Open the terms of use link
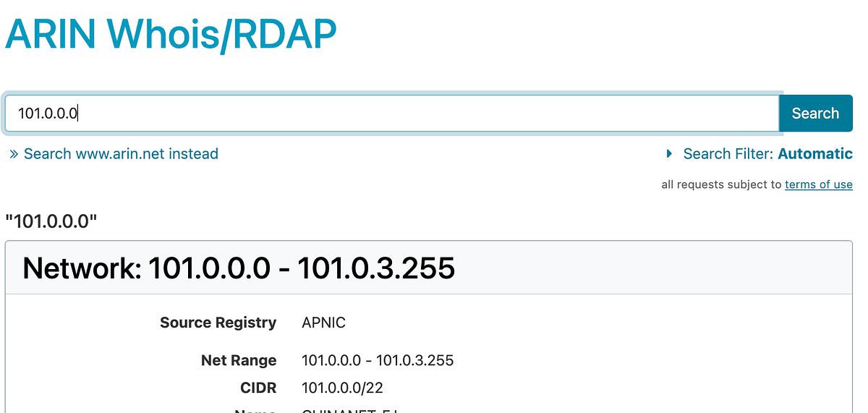The image size is (868, 413). (818, 184)
